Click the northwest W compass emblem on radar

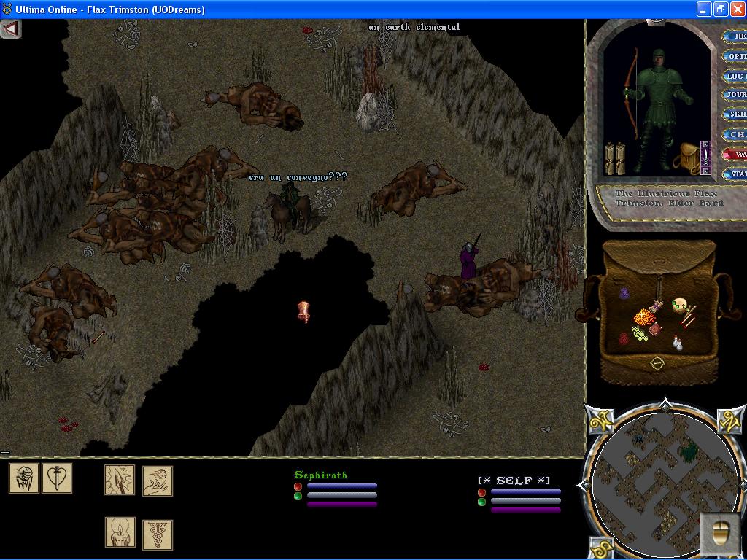tap(600, 419)
